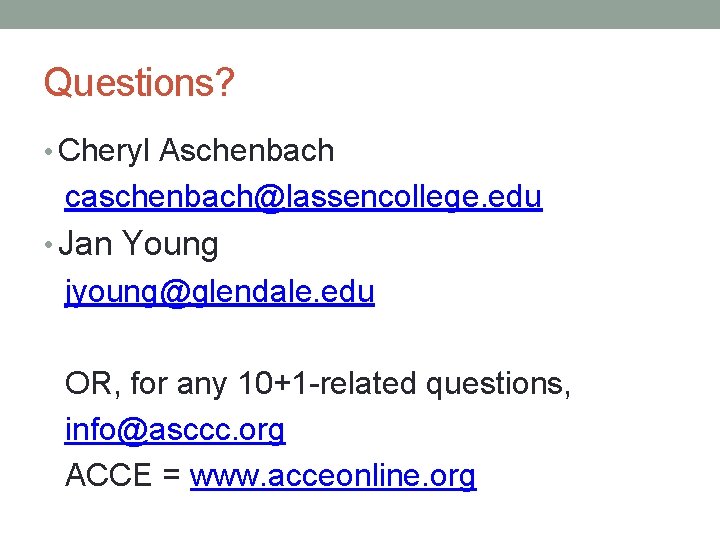The width and height of the screenshot is (720, 540).
Task: Click the "Questions?" slide title
Action: coord(139,84)
